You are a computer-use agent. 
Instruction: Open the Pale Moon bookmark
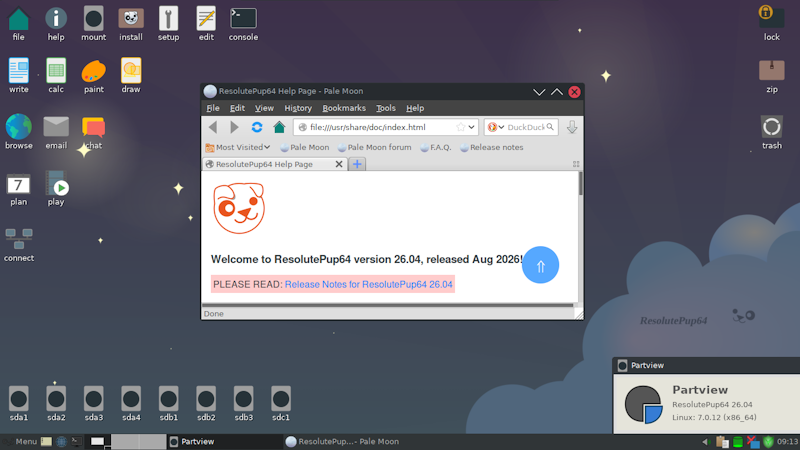(305, 147)
